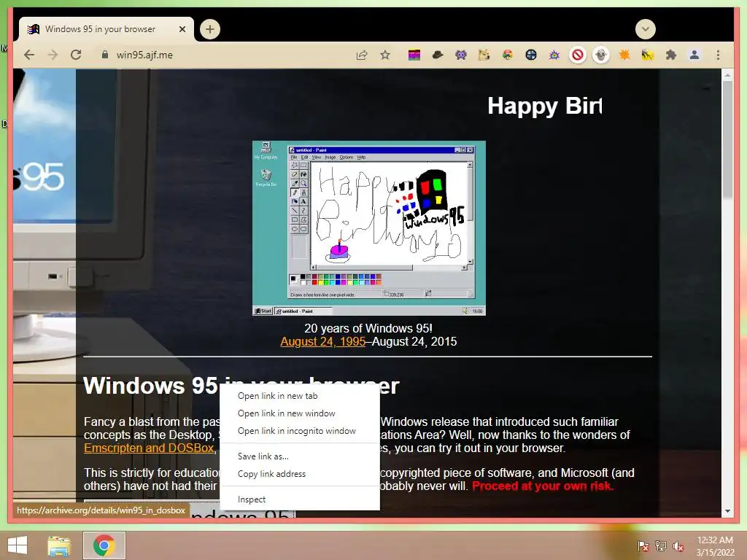Viewport: 747px width, 560px height.
Task: Choose Open link in new window
Action: coord(300,413)
